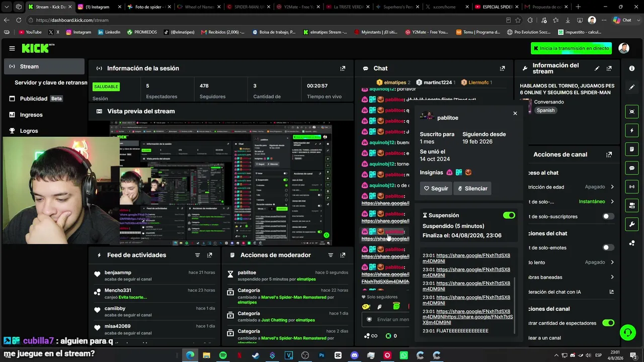Pop out the Información de la sesión panel
The width and height of the screenshot is (644, 362).
(343, 68)
